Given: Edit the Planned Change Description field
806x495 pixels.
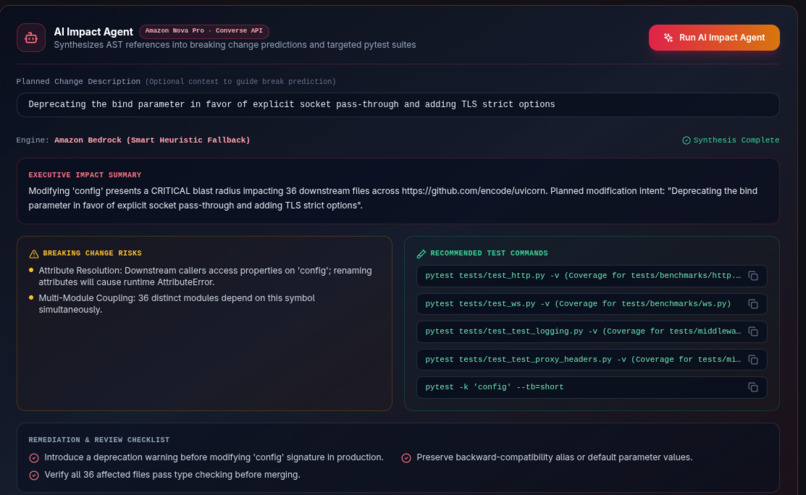Looking at the screenshot, I should tap(398, 104).
